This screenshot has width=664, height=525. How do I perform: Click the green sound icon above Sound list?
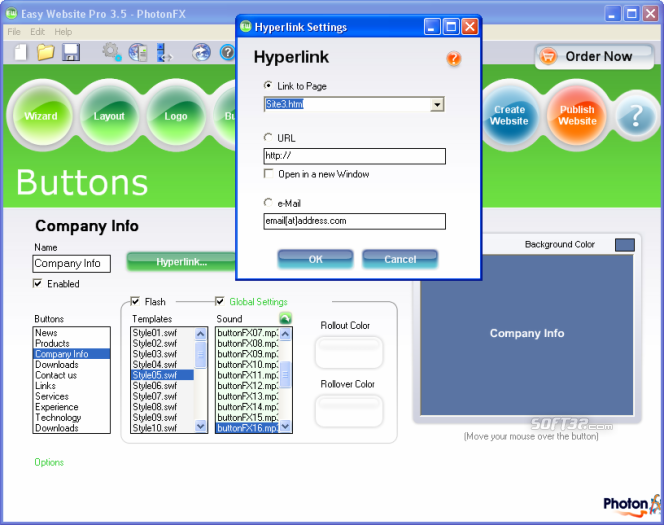point(285,318)
